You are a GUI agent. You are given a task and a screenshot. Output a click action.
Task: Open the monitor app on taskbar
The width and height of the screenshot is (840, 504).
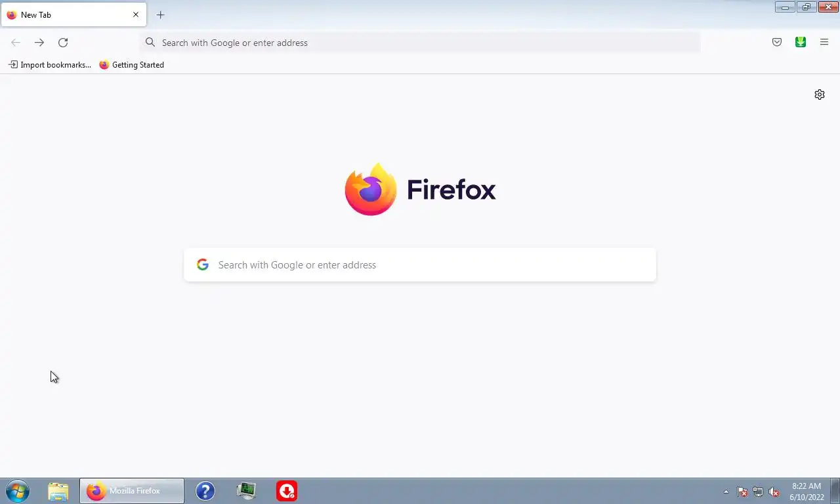(246, 491)
